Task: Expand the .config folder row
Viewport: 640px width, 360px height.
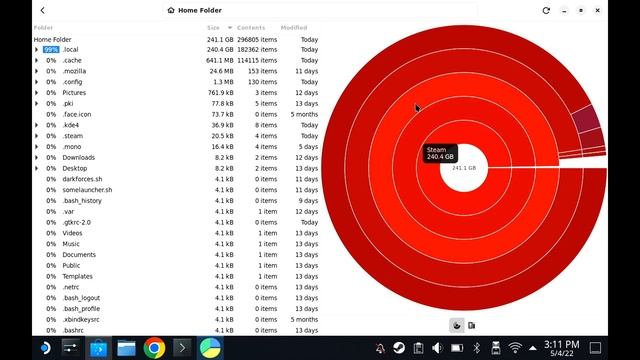Action: click(x=36, y=82)
